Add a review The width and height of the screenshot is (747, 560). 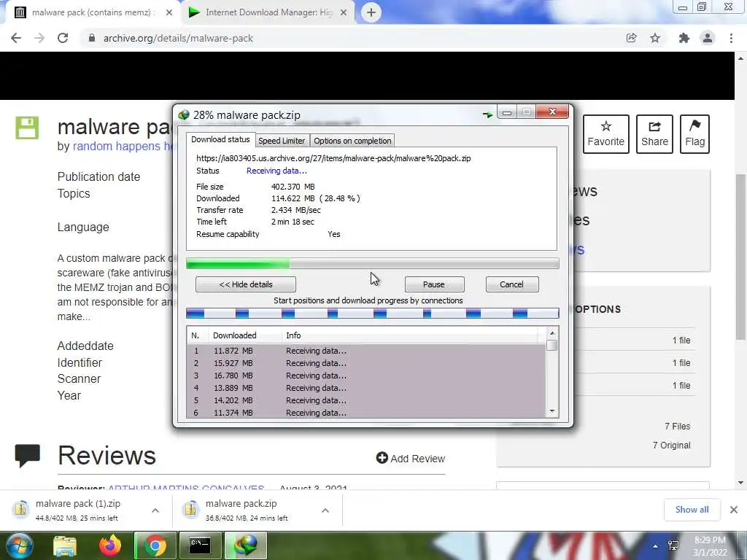pos(411,458)
